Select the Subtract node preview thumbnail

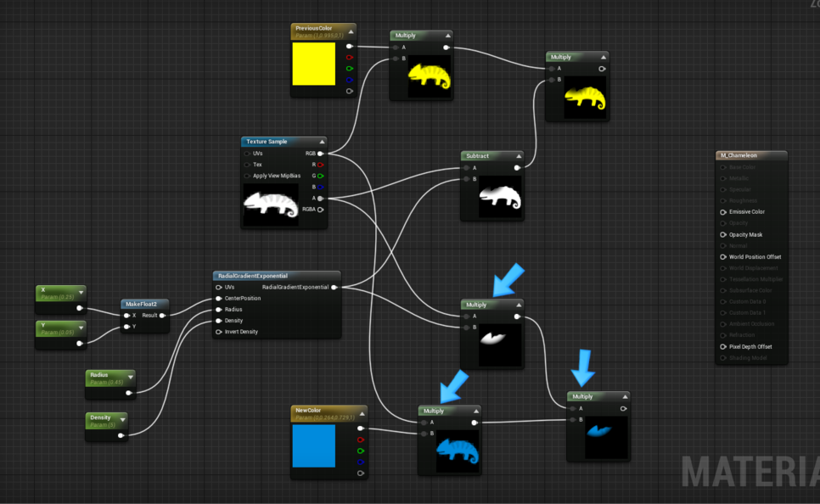[x=501, y=197]
